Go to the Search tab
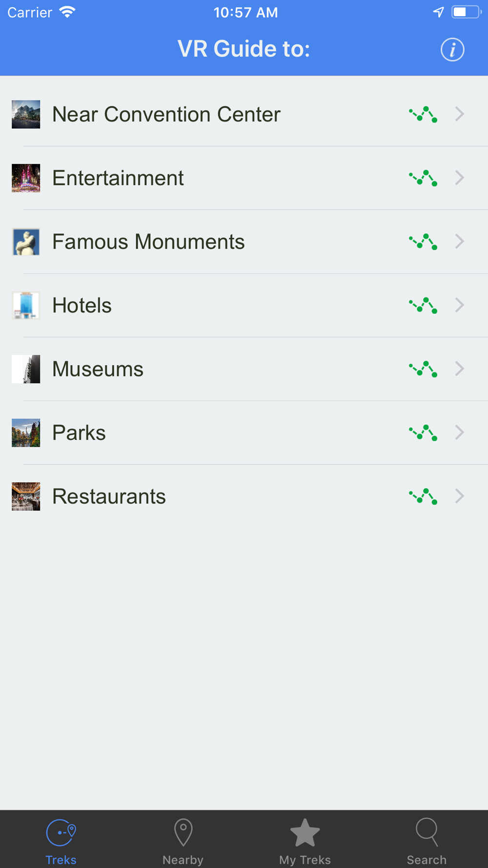 (427, 842)
